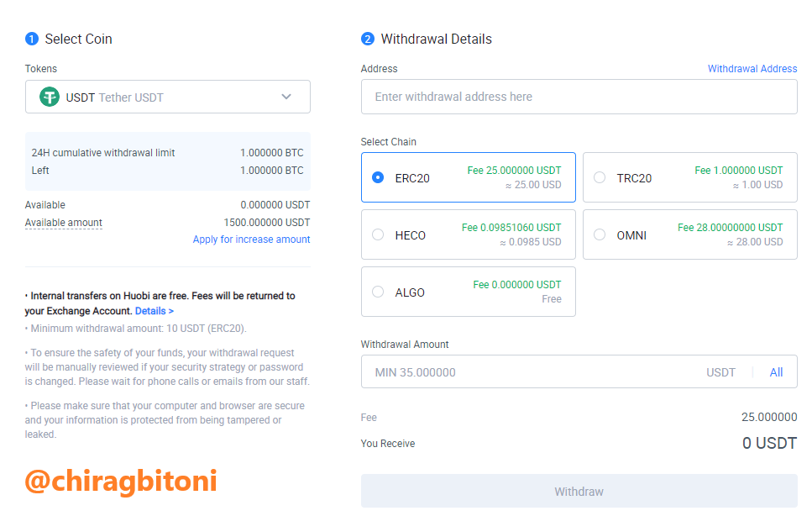
Task: Click the Fee 1.000000 USDT TRC20 text
Action: click(738, 171)
